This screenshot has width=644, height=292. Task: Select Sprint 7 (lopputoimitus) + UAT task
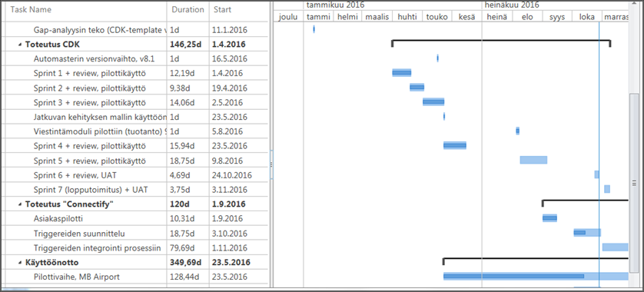tap(91, 190)
